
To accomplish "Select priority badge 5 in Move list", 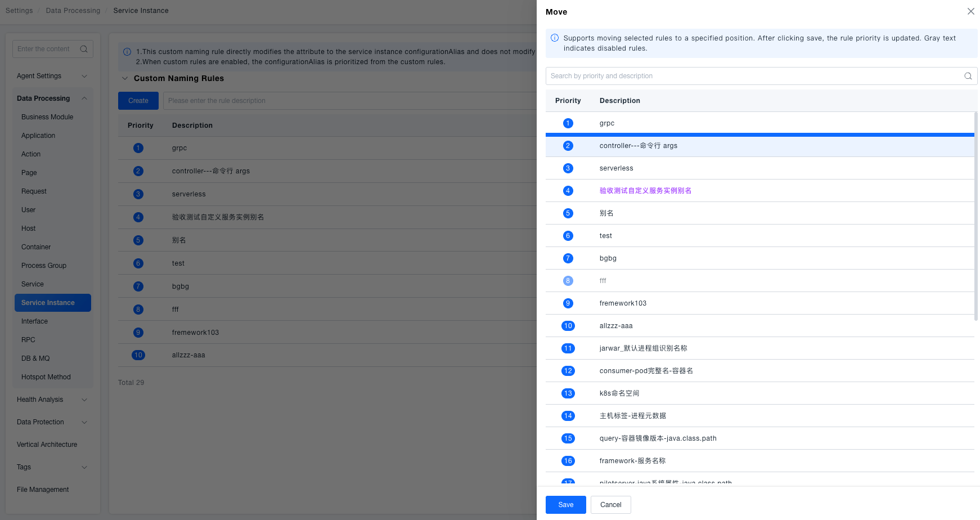I will pyautogui.click(x=568, y=213).
